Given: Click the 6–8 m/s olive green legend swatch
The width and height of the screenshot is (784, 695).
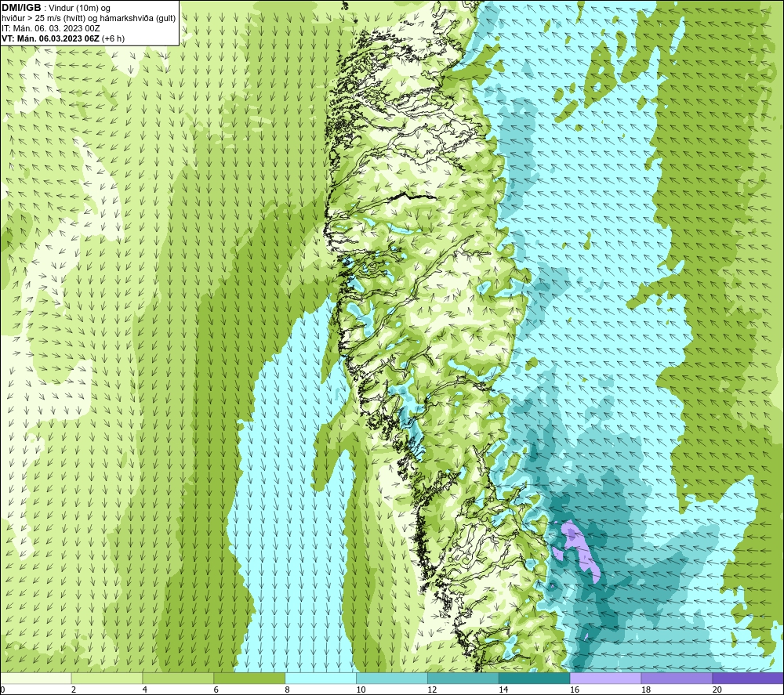Looking at the screenshot, I should click(249, 678).
